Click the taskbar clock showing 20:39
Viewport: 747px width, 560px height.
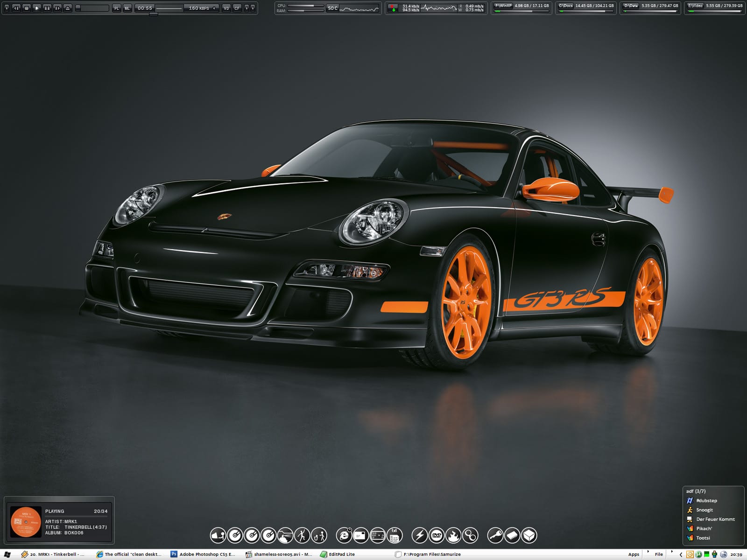coord(736,554)
